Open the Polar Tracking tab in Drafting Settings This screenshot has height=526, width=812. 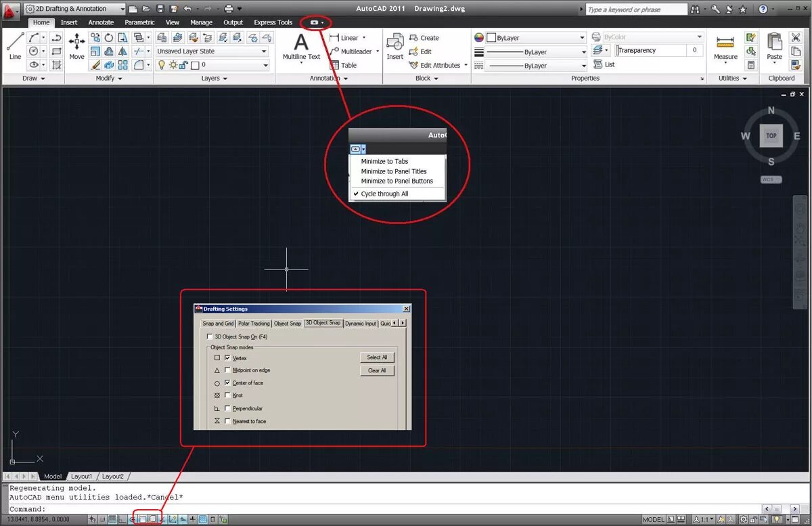(x=254, y=324)
